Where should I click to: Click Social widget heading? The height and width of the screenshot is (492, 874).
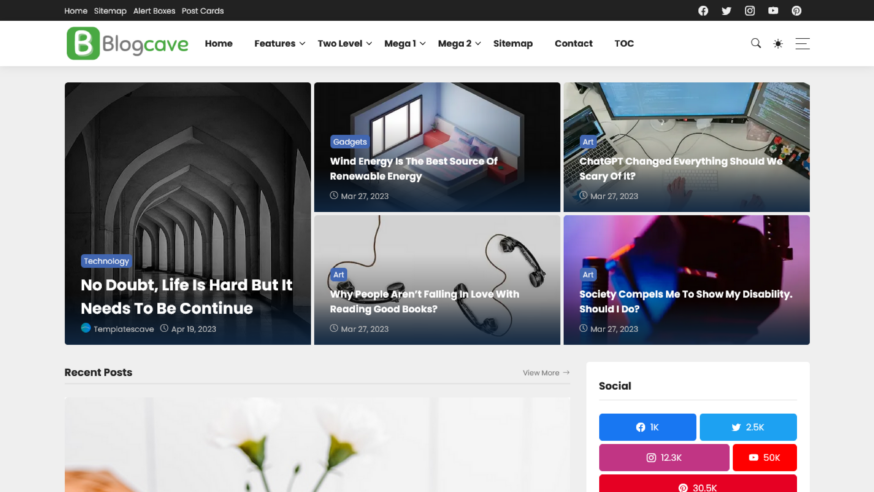pyautogui.click(x=615, y=386)
